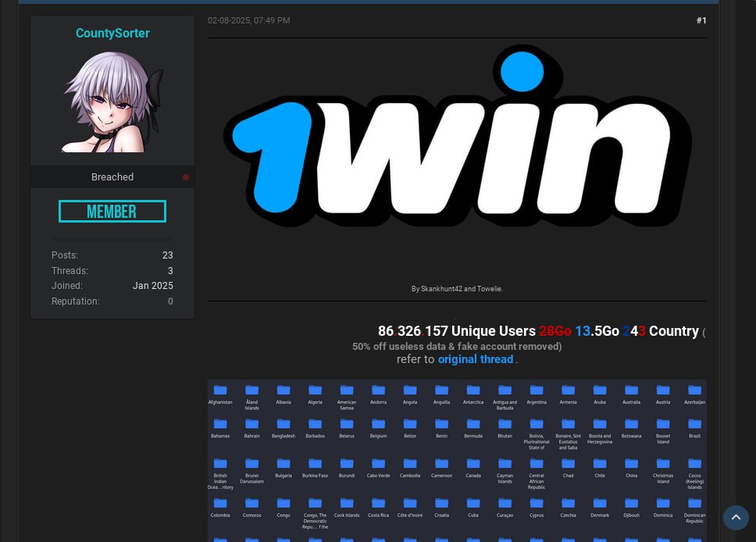
Task: Click the 'By Skankhunt42 and Towelie.' caption
Action: point(457,289)
